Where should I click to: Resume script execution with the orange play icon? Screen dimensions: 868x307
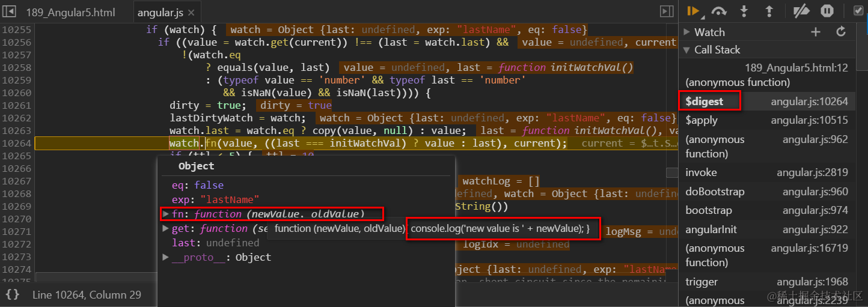(x=693, y=11)
